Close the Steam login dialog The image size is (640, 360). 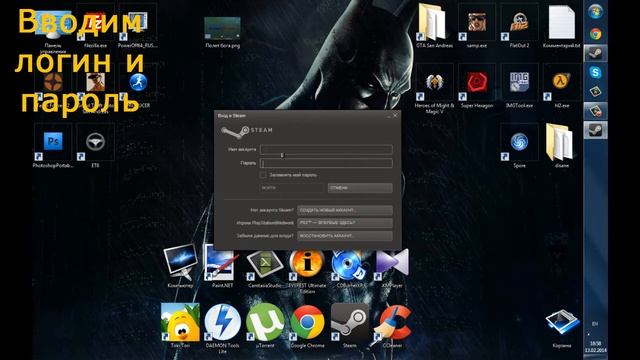pos(395,116)
